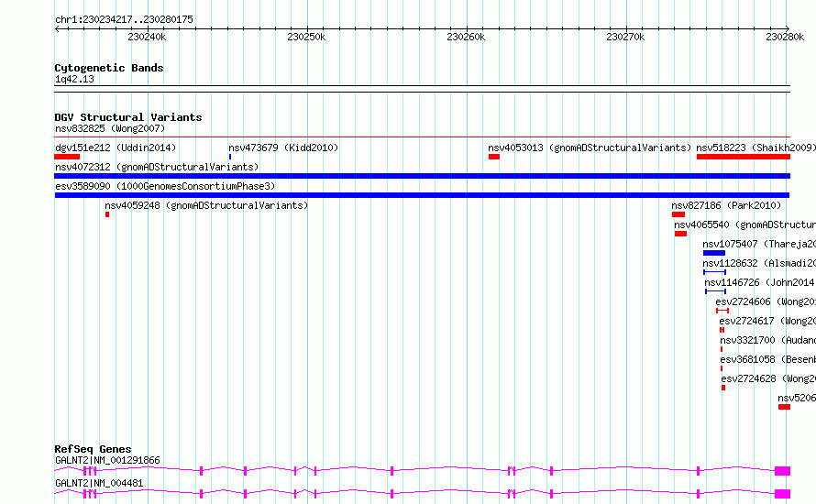Select the small red nsv4059248 marker
The width and height of the screenshot is (816, 504).
[x=107, y=214]
